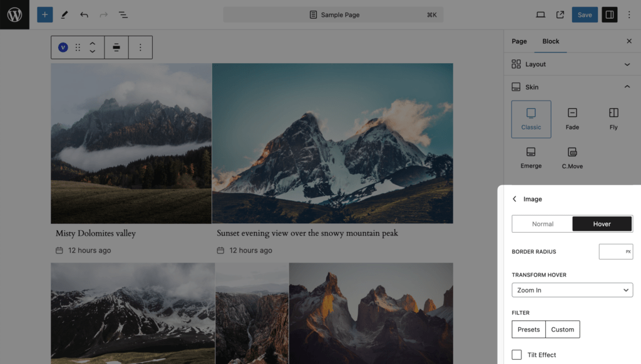This screenshot has width=641, height=364.
Task: Toggle the settings sidebar icon
Action: pyautogui.click(x=609, y=15)
